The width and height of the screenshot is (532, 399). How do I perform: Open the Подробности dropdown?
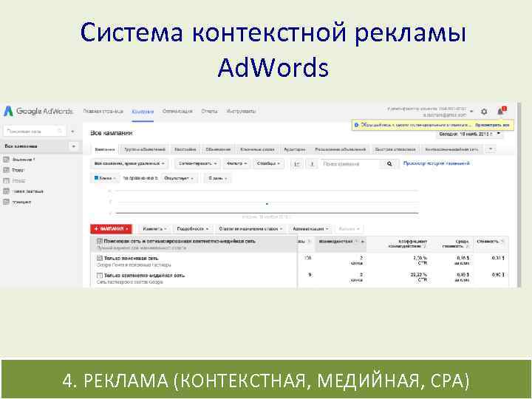192,229
